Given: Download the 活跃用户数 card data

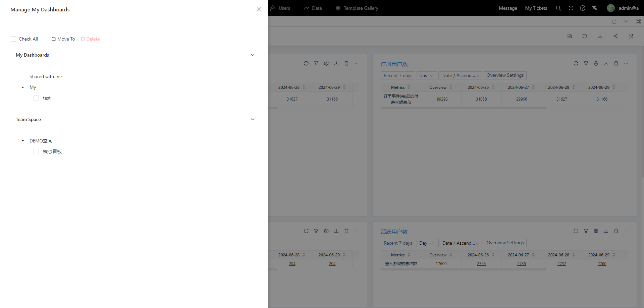Looking at the screenshot, I should pyautogui.click(x=606, y=231).
